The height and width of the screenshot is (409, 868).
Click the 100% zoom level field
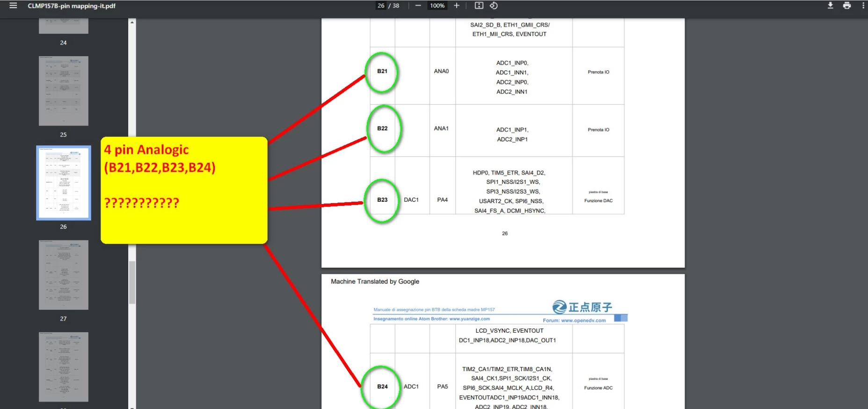pyautogui.click(x=438, y=6)
